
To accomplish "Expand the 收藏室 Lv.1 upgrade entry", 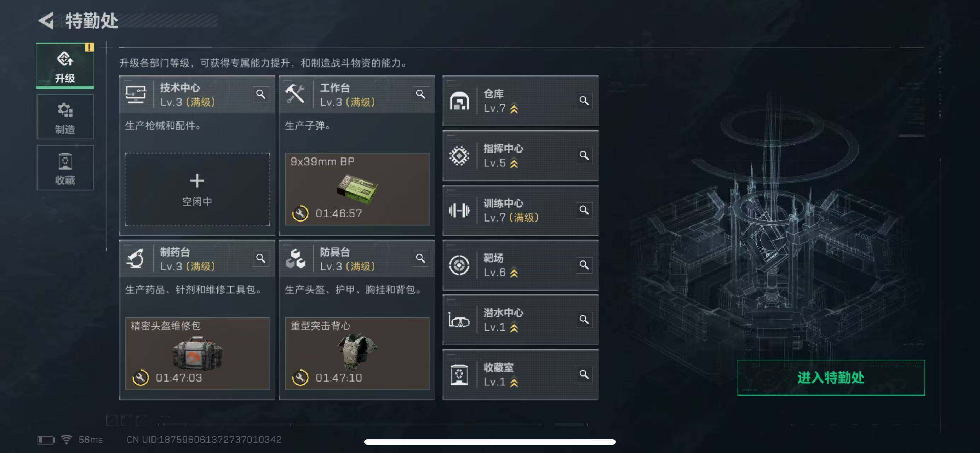I will click(x=520, y=375).
